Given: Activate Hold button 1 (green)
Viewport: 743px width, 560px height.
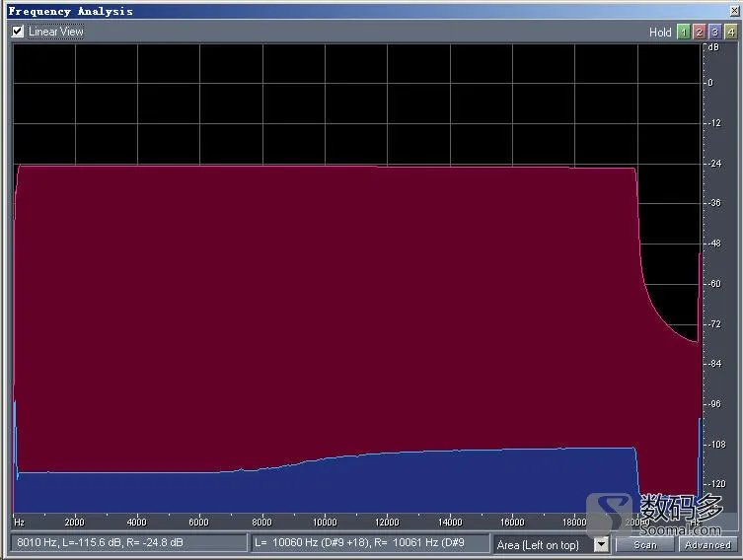Looking at the screenshot, I should click(x=683, y=33).
